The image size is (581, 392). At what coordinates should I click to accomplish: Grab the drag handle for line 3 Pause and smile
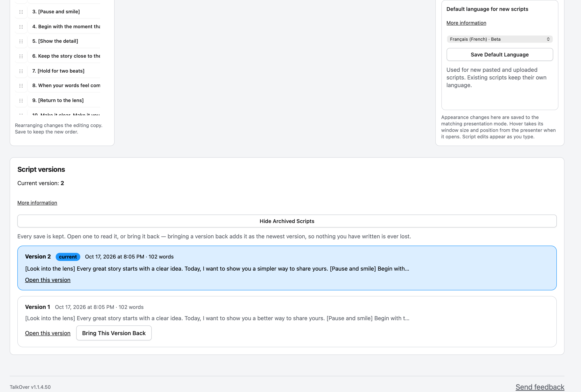pyautogui.click(x=21, y=12)
